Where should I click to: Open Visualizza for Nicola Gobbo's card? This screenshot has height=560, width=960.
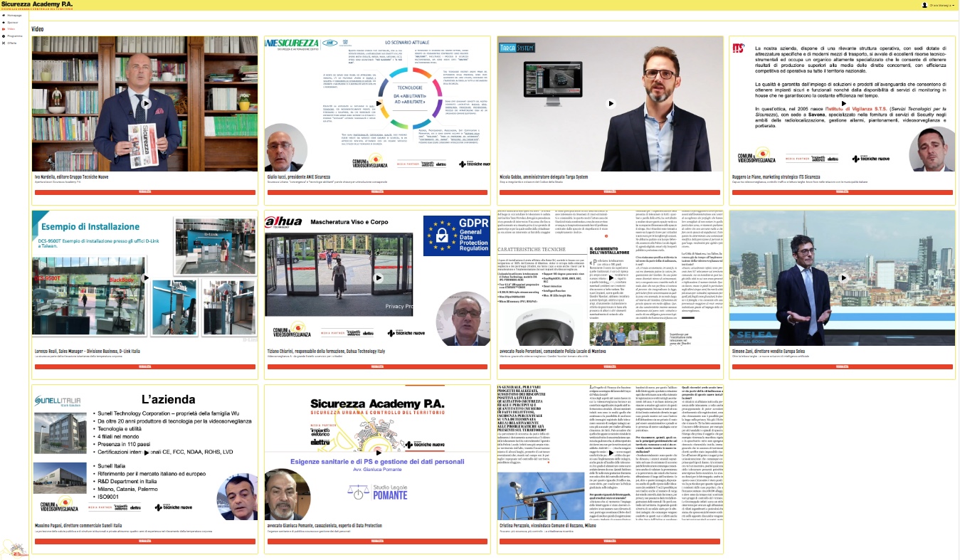[x=610, y=192]
